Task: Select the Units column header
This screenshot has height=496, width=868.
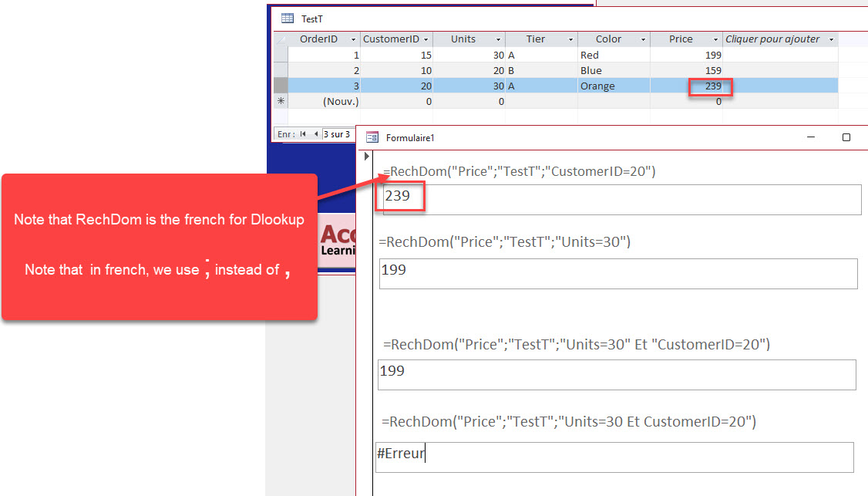Action: pos(463,39)
